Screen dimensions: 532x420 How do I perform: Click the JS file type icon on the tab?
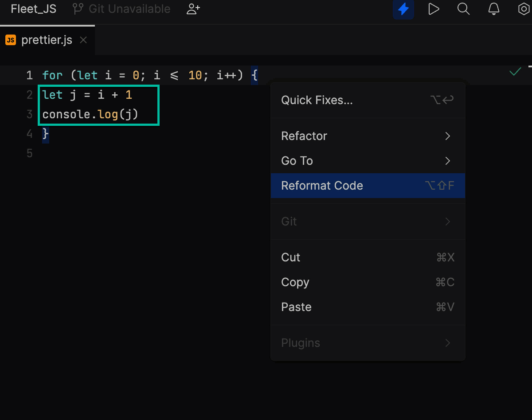(x=11, y=39)
